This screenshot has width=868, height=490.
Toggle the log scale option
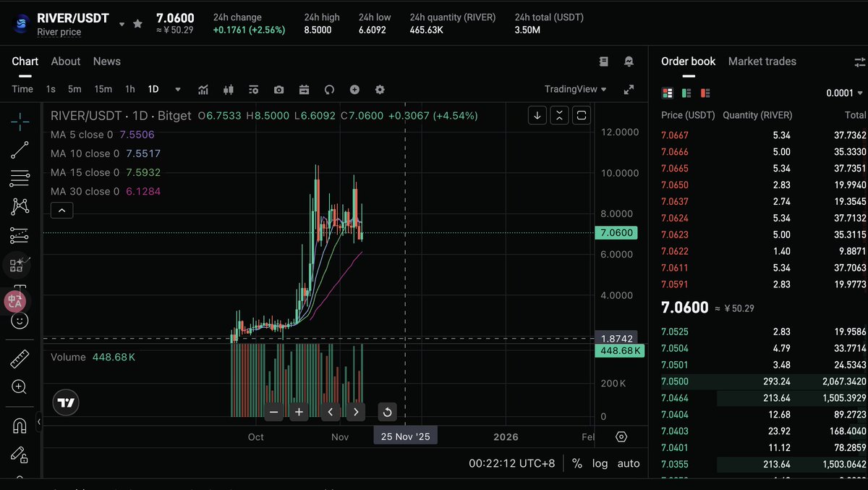click(600, 463)
